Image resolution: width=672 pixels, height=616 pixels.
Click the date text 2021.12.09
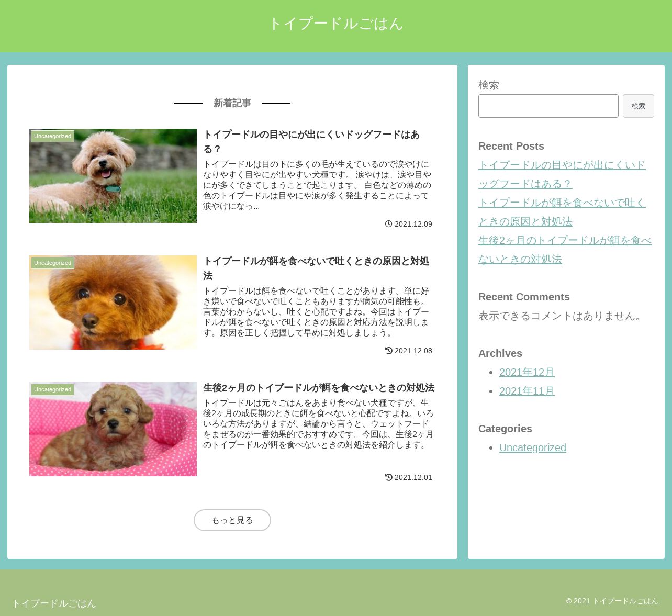click(x=413, y=224)
